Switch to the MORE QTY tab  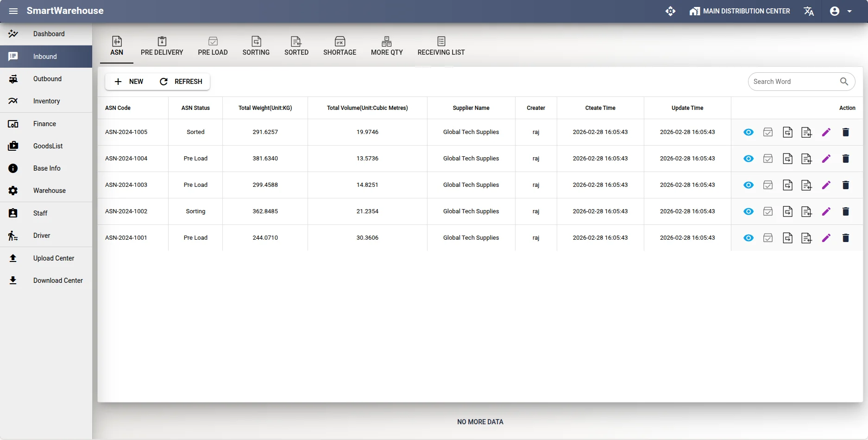(387, 46)
